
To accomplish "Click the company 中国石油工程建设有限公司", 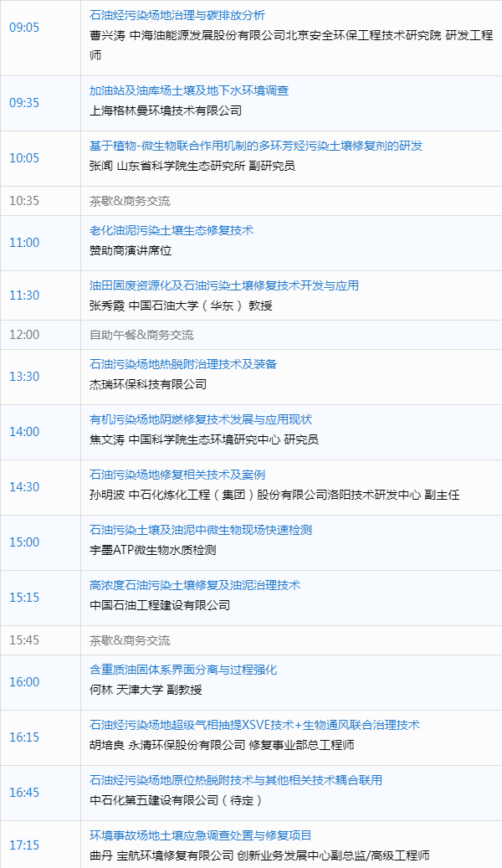I will tap(160, 605).
